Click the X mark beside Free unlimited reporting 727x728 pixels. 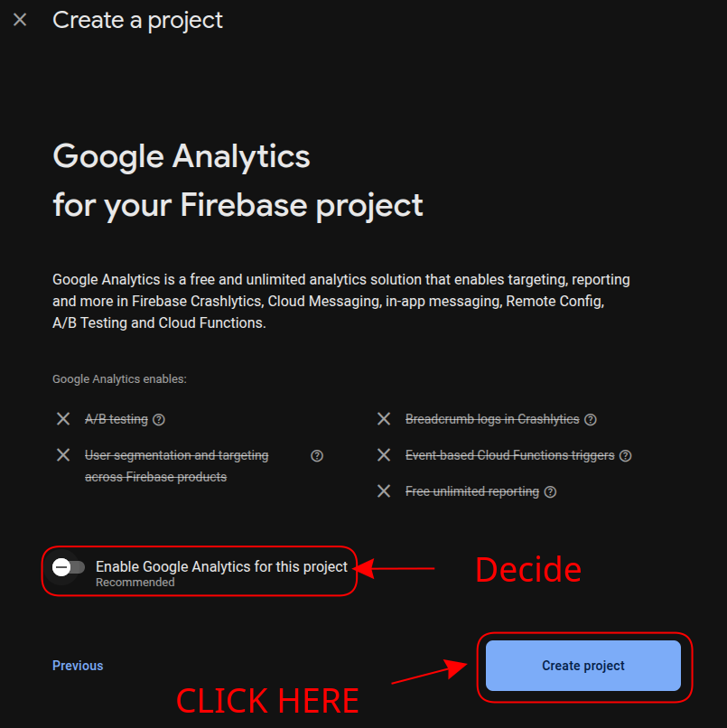(x=384, y=491)
